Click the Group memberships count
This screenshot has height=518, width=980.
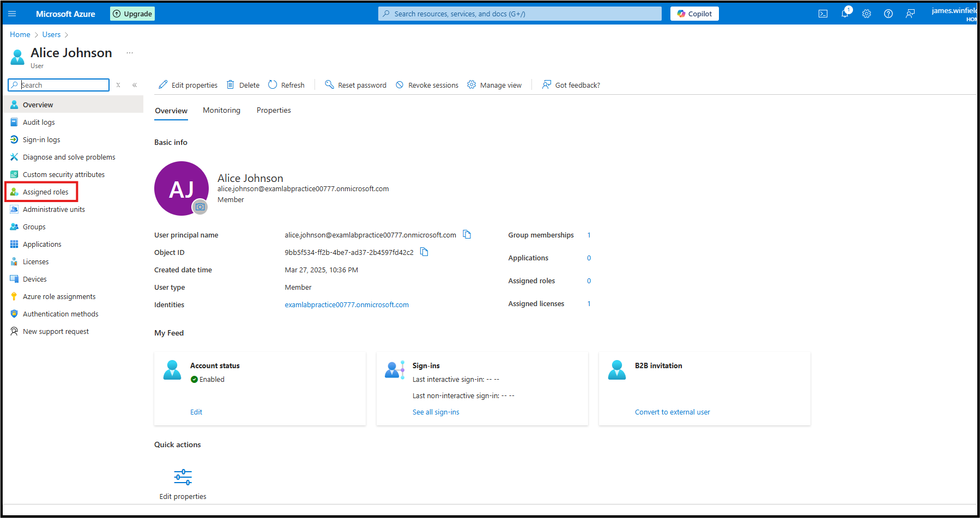click(x=589, y=235)
